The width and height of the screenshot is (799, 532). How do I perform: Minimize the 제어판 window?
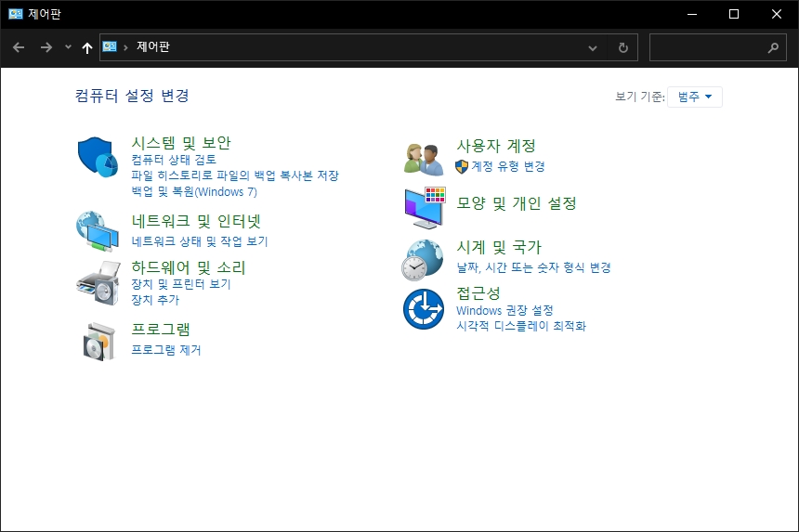(692, 14)
